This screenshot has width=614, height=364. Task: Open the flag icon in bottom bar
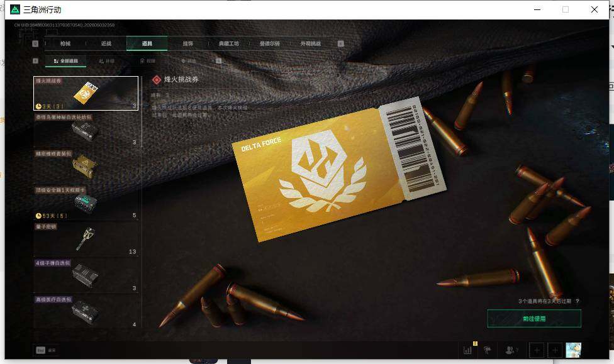pyautogui.click(x=487, y=350)
